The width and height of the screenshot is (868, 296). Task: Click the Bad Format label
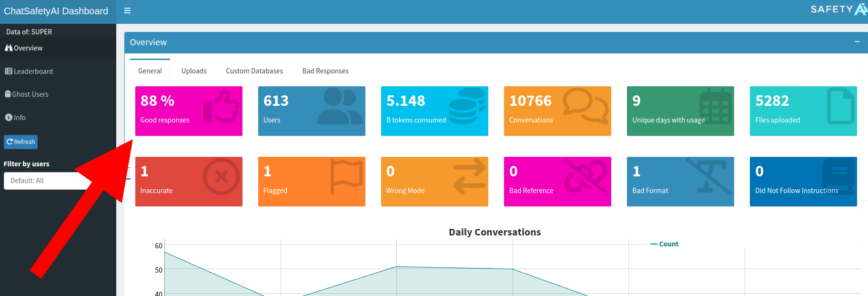pos(650,191)
